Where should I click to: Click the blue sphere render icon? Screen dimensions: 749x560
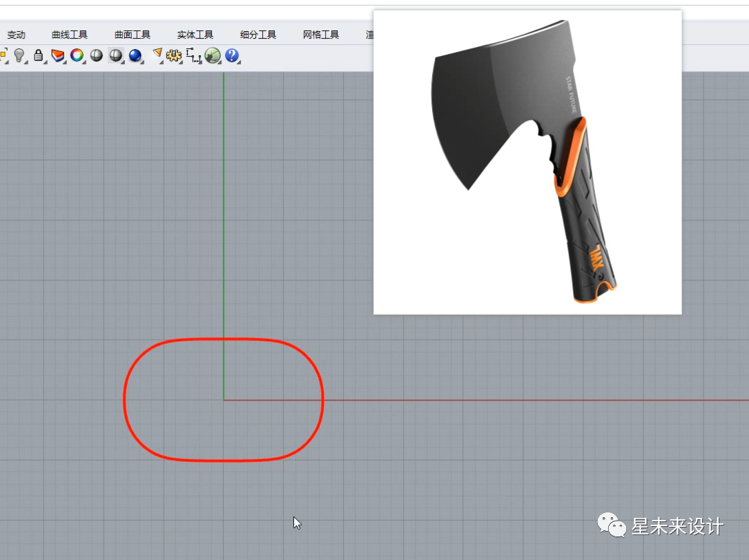pos(136,55)
